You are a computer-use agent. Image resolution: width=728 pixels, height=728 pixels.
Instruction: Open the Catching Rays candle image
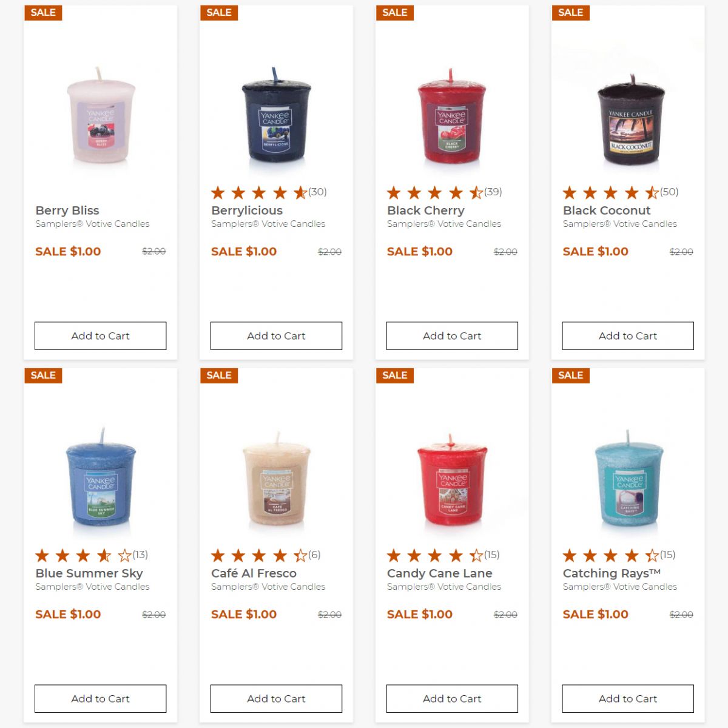[x=629, y=478]
